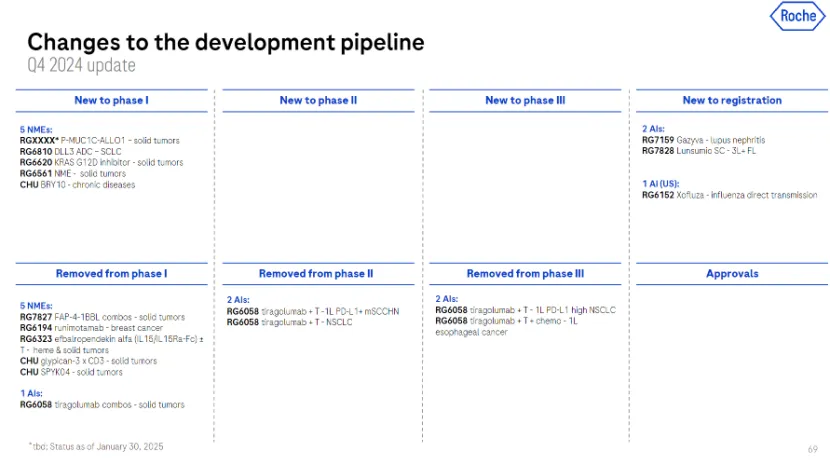The image size is (830, 465).
Task: Select the RG6194 runimotamab breast cancer entry
Action: pos(91,328)
